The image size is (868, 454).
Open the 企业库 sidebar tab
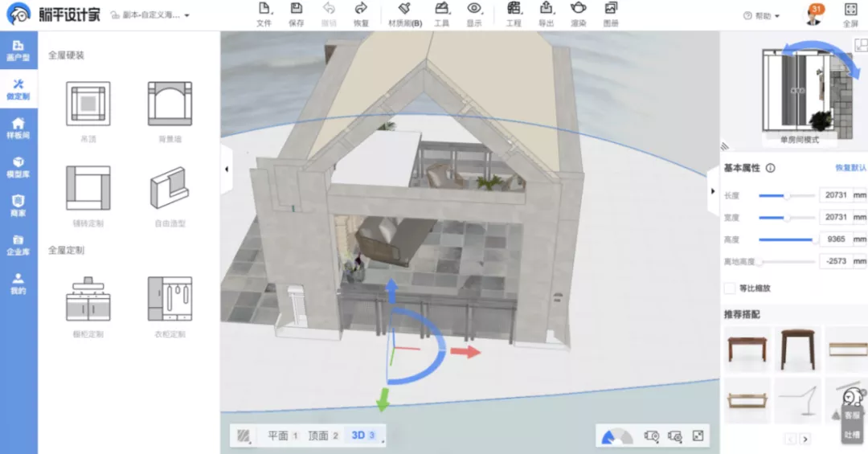pos(18,244)
